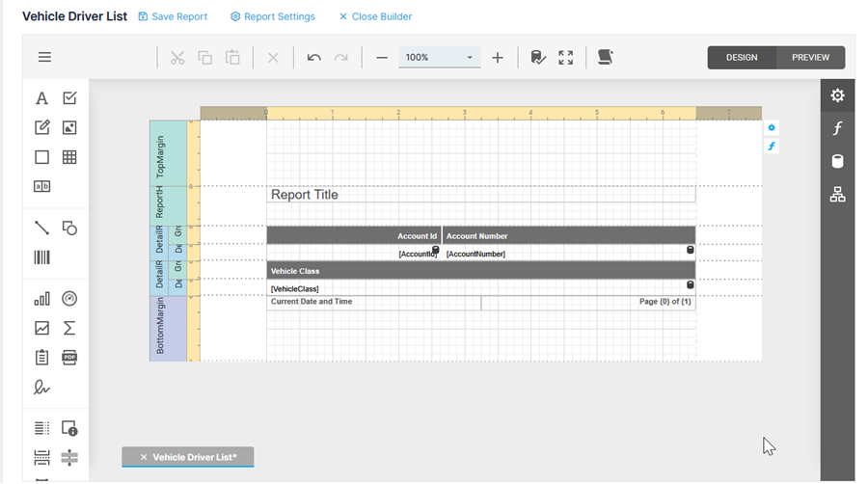Open the Report Explorer tree panel
The image size is (868, 484).
click(837, 195)
